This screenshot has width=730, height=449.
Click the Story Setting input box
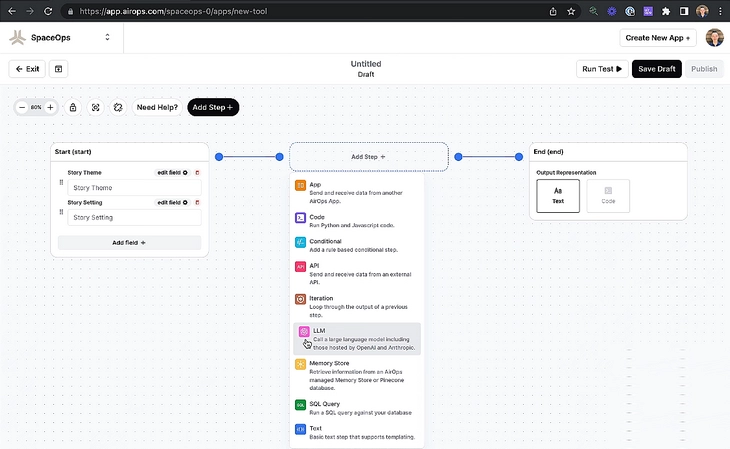click(134, 218)
